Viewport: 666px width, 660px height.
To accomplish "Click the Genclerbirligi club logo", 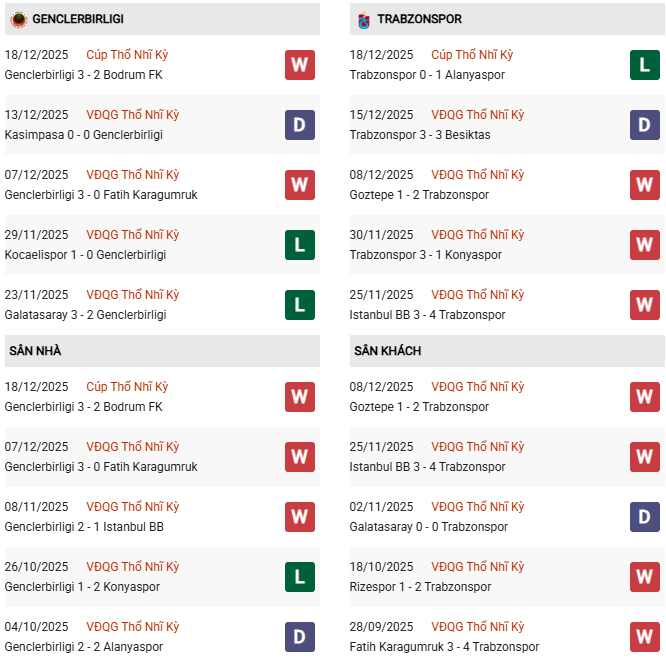I will tap(18, 19).
